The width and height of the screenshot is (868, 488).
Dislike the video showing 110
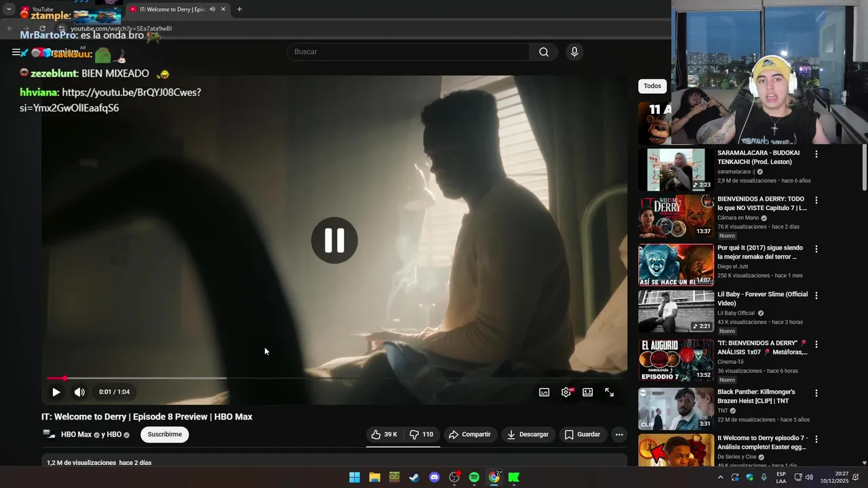coord(422,434)
